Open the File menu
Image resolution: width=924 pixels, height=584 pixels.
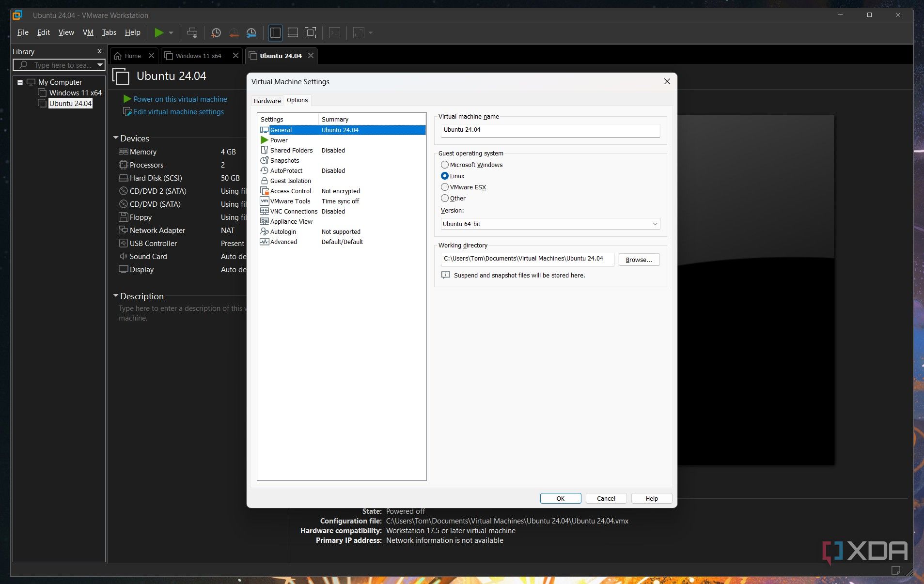pyautogui.click(x=23, y=32)
